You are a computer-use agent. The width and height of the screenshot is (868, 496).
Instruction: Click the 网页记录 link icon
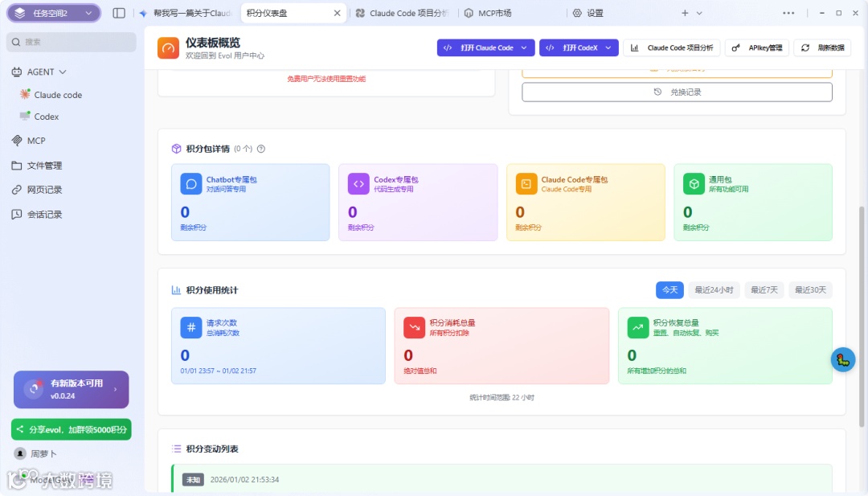17,190
